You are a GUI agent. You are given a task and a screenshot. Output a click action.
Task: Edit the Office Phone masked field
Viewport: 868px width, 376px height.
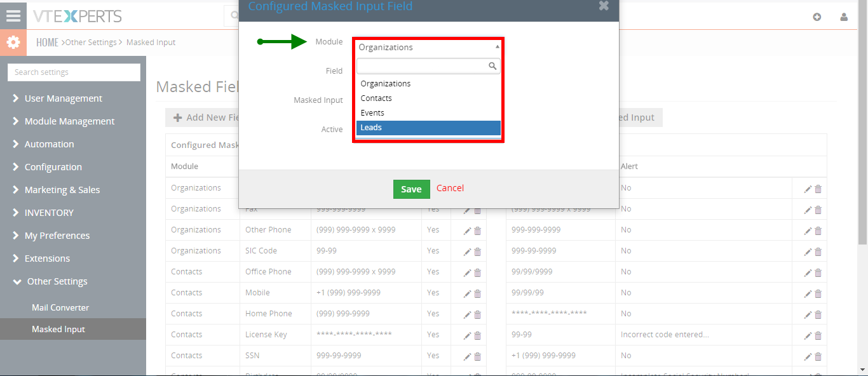(467, 273)
